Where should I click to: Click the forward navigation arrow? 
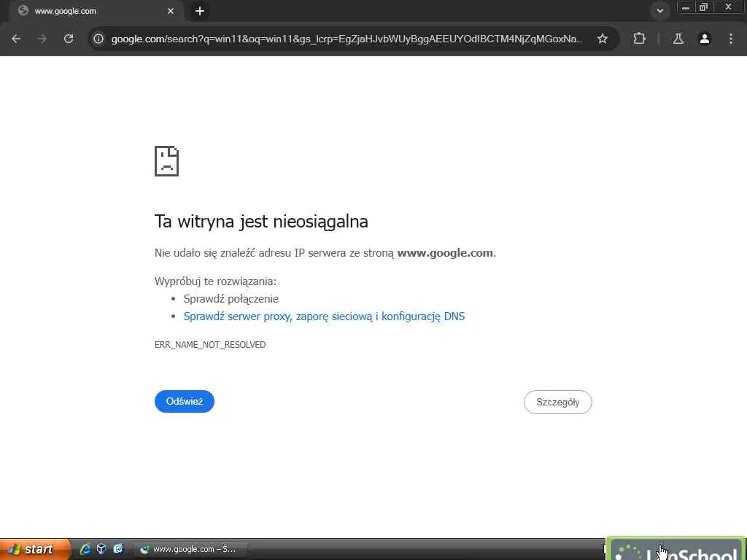(42, 39)
